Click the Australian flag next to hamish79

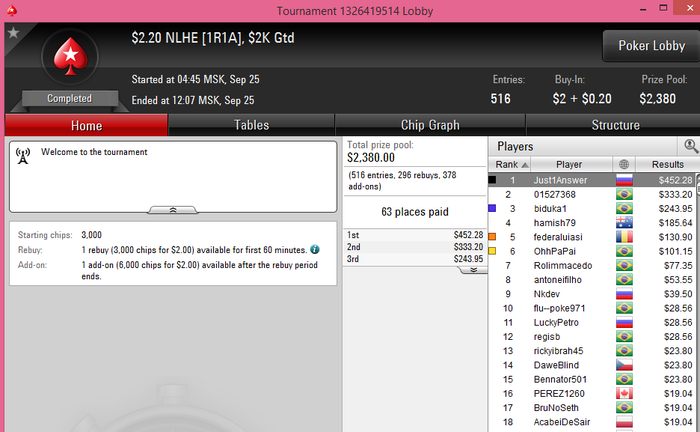pos(624,223)
